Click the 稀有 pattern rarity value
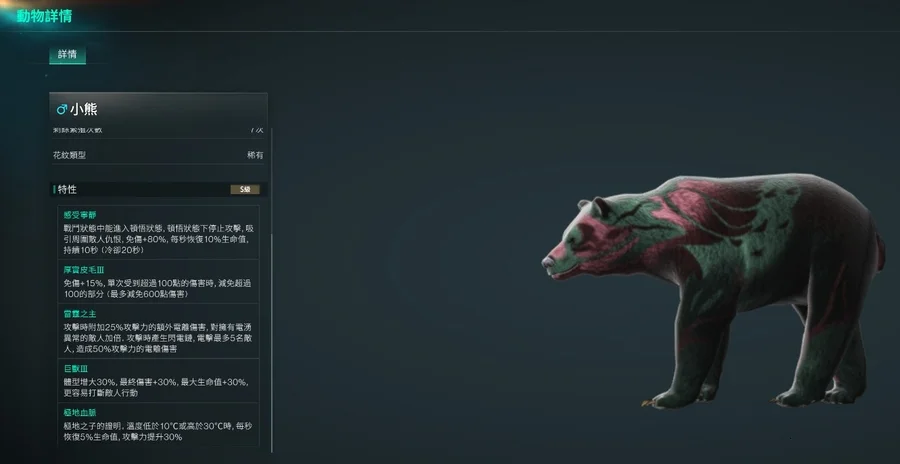This screenshot has width=900, height=464. pyautogui.click(x=255, y=155)
